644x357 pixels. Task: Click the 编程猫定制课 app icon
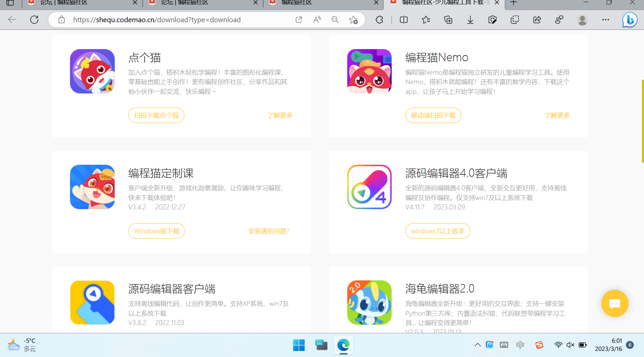92,187
